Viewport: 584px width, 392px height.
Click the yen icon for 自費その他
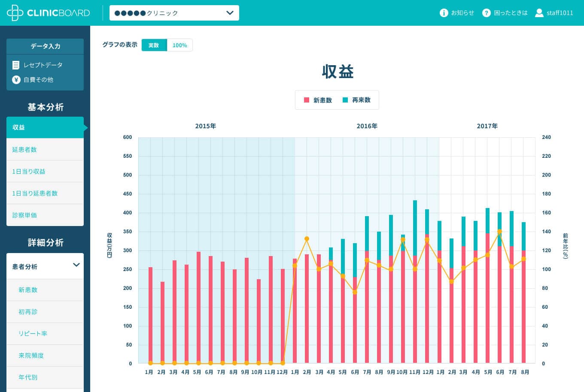point(16,80)
